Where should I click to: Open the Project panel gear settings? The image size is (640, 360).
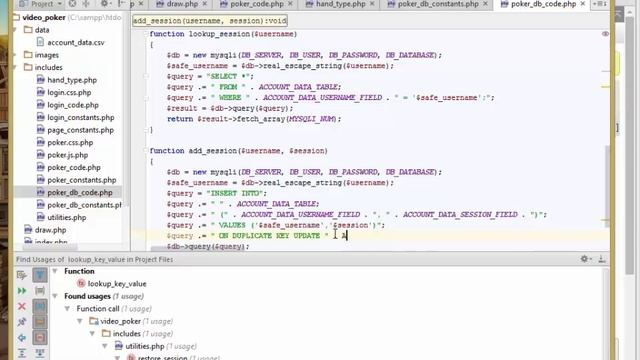click(x=105, y=4)
